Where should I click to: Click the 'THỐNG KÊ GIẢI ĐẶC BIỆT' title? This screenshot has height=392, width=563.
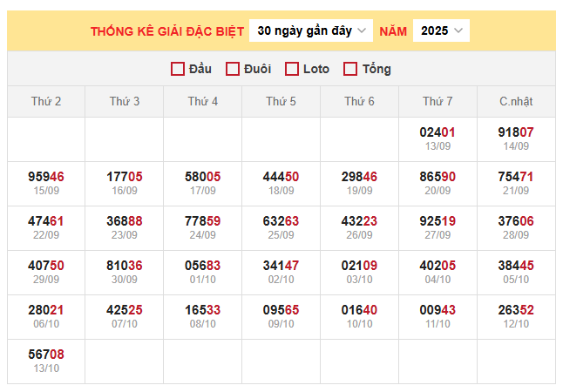(x=166, y=31)
